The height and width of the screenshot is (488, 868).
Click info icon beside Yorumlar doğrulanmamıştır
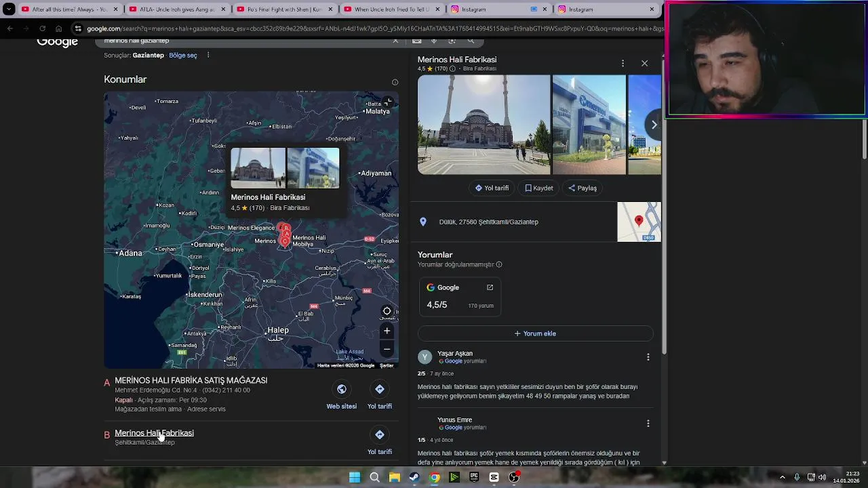click(499, 264)
